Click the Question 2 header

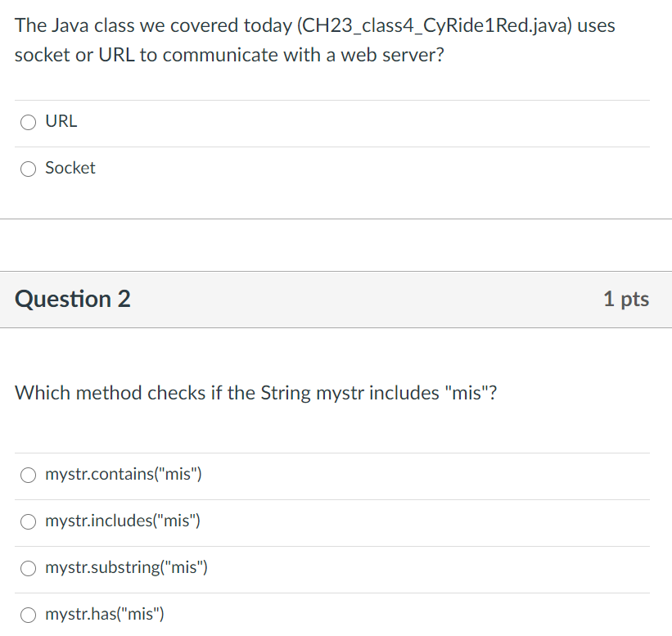pos(72,300)
